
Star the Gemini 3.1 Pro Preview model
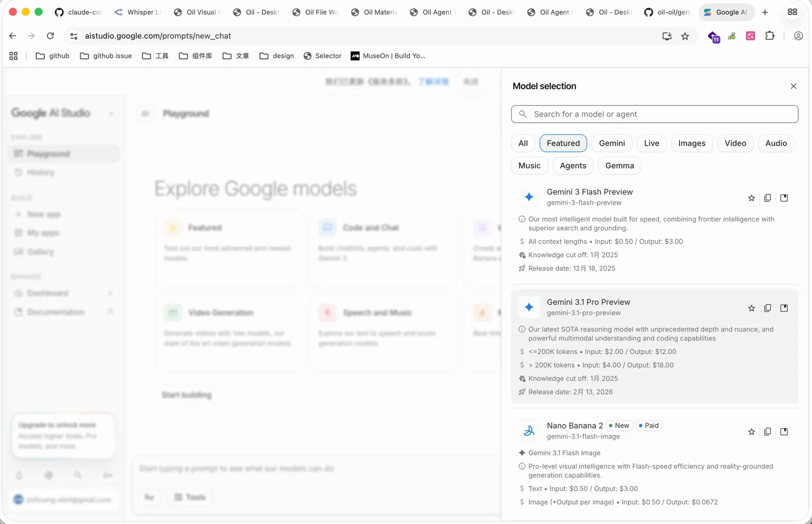point(752,308)
